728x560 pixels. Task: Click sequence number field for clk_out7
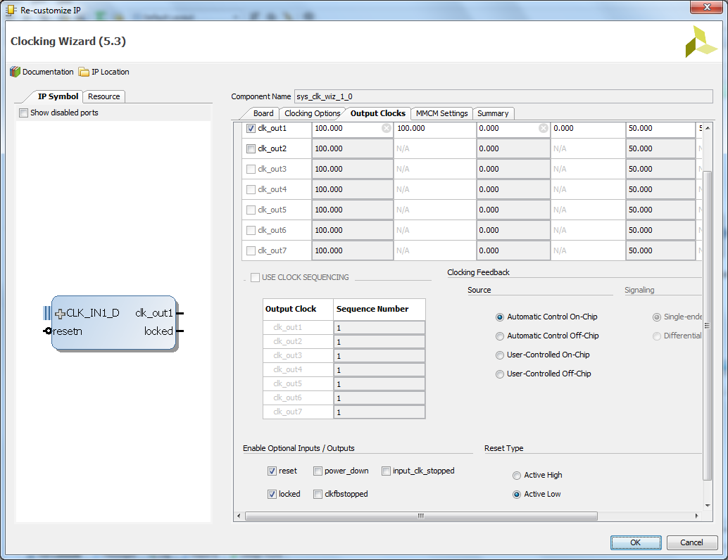click(x=379, y=412)
